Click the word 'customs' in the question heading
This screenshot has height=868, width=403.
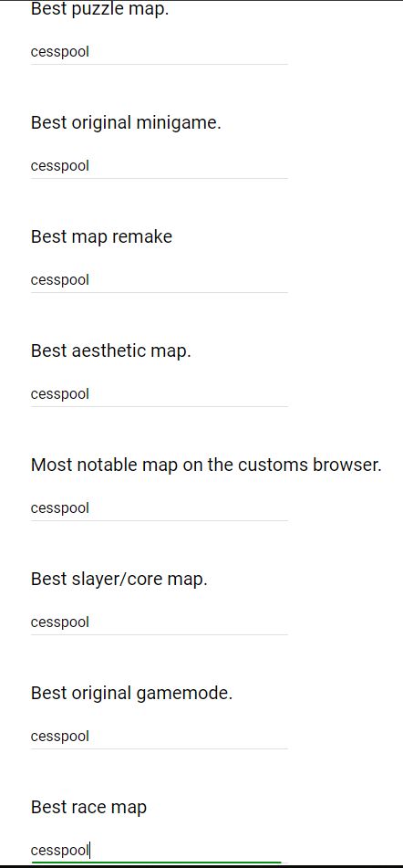point(274,465)
